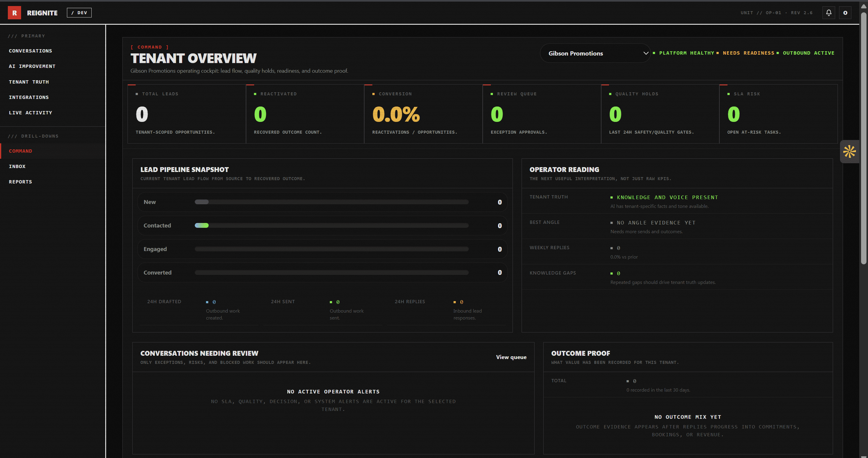Click the Tenant Truth reading row label

pyautogui.click(x=548, y=197)
